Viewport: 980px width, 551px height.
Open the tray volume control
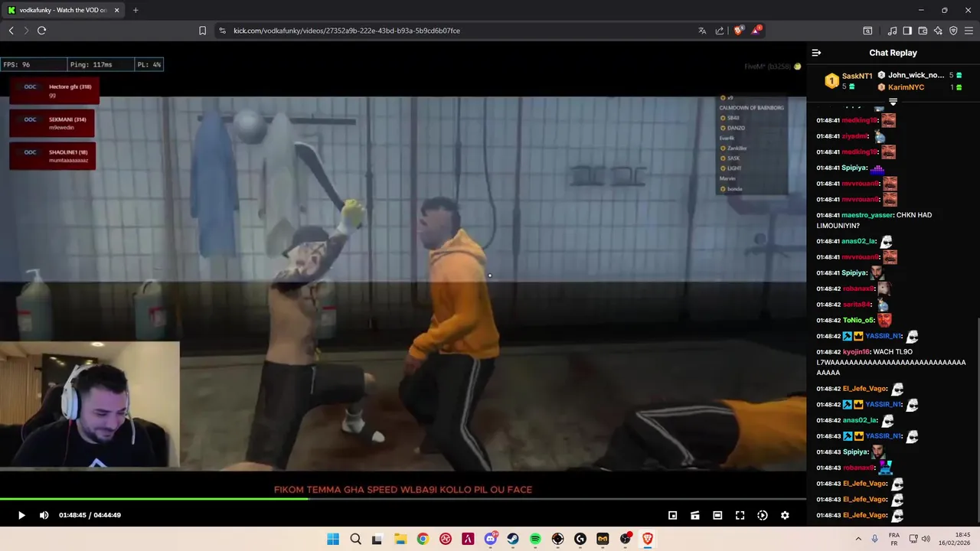coord(926,539)
